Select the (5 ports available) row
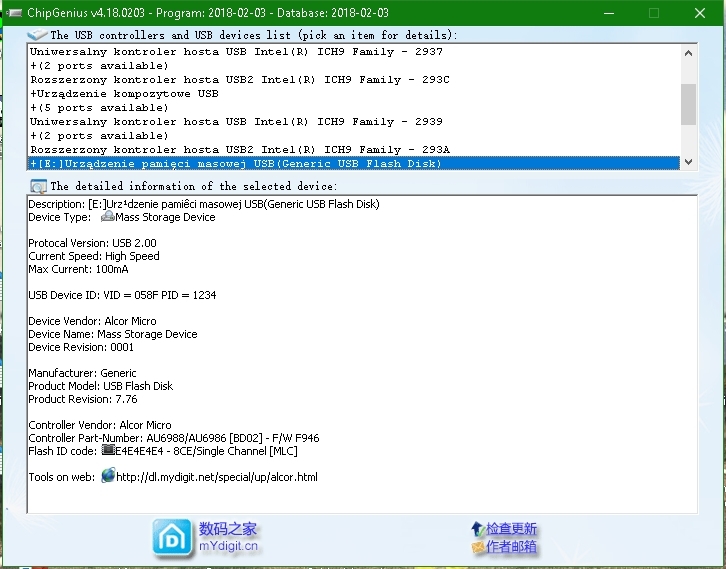Image resolution: width=726 pixels, height=569 pixels. (353, 107)
